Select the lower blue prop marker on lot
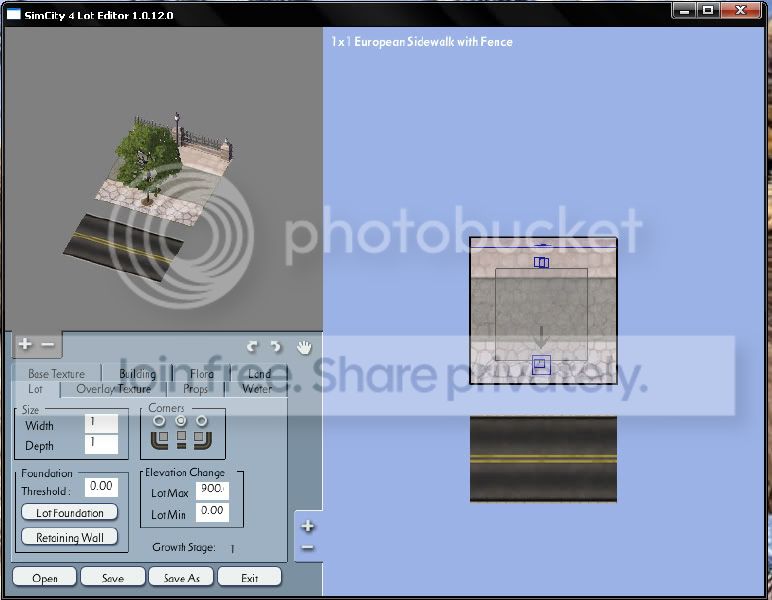This screenshot has height=600, width=772. [542, 365]
